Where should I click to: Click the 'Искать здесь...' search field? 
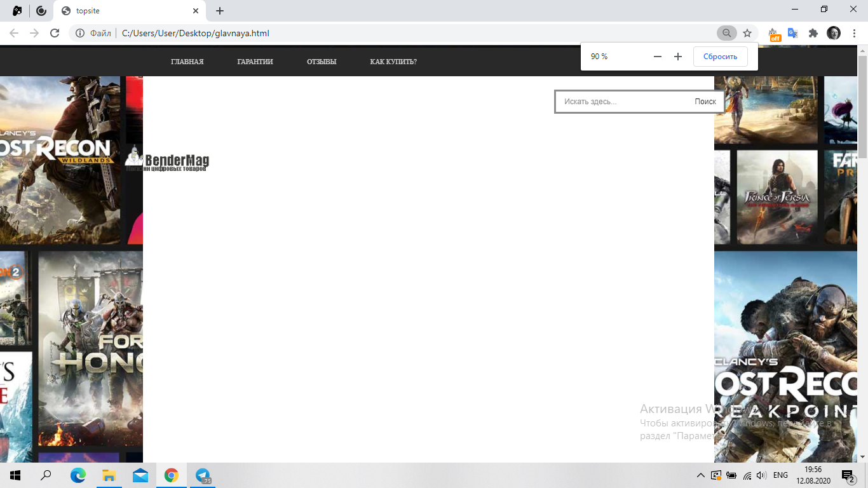(x=623, y=102)
